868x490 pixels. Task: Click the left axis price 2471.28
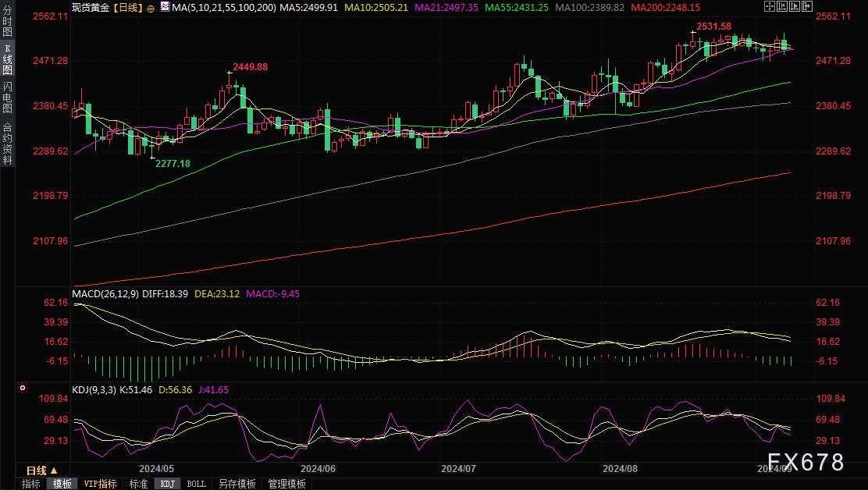[x=51, y=61]
